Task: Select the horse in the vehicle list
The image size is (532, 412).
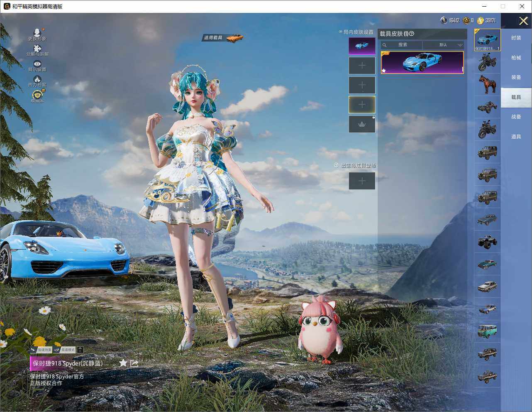Action: point(488,84)
